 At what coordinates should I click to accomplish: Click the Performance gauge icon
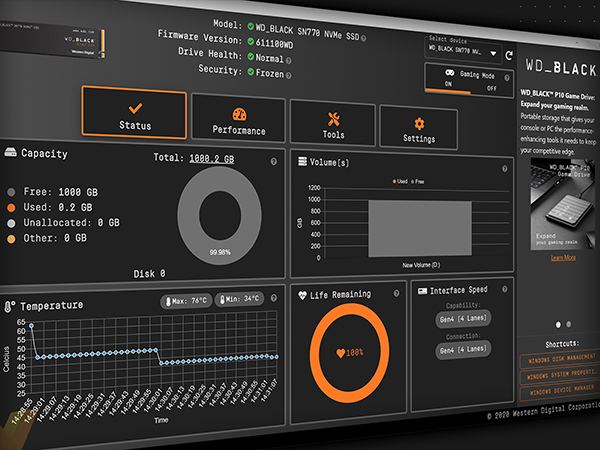point(240,114)
